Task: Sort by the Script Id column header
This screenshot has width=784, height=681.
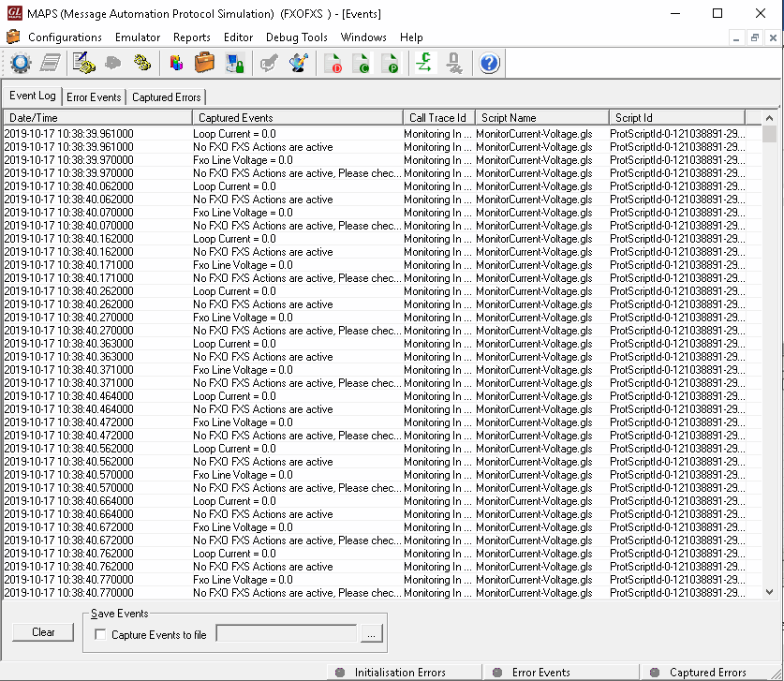Action: tap(677, 117)
